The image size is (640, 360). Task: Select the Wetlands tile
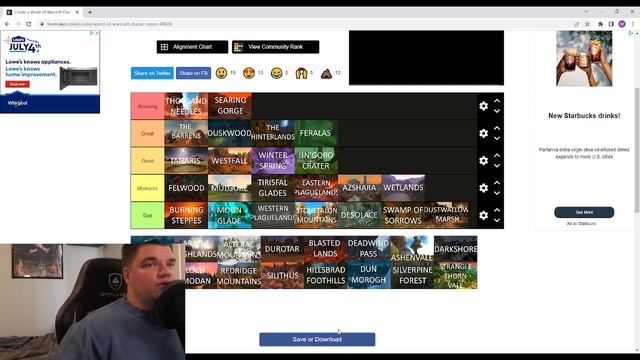click(403, 188)
